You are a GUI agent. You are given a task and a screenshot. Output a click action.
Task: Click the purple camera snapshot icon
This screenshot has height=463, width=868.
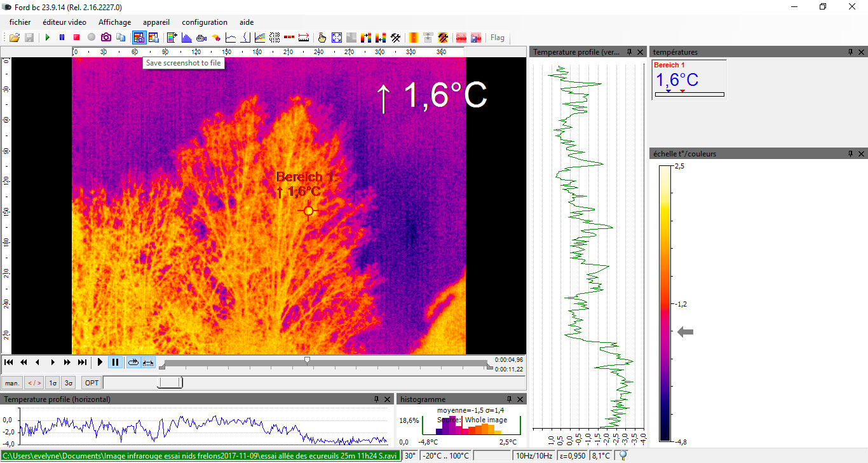click(x=106, y=38)
